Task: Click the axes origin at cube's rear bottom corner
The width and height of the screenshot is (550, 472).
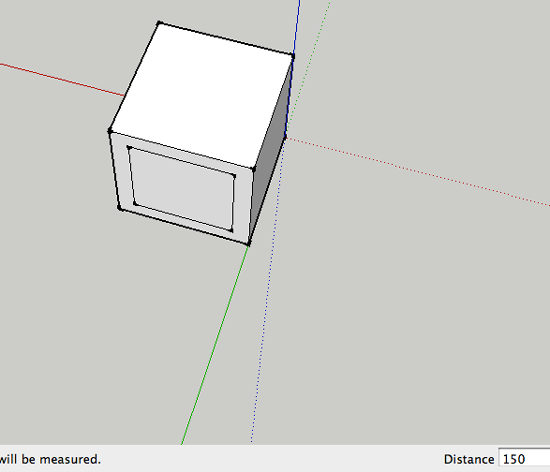Action: tap(286, 137)
